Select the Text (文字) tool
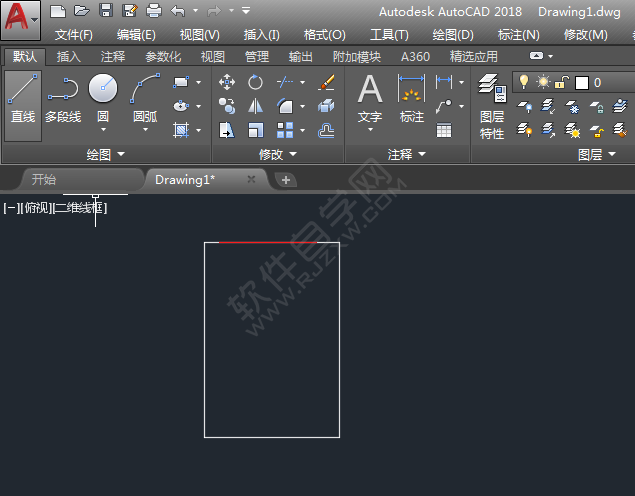Screen dimensions: 635x496 pyautogui.click(x=370, y=99)
